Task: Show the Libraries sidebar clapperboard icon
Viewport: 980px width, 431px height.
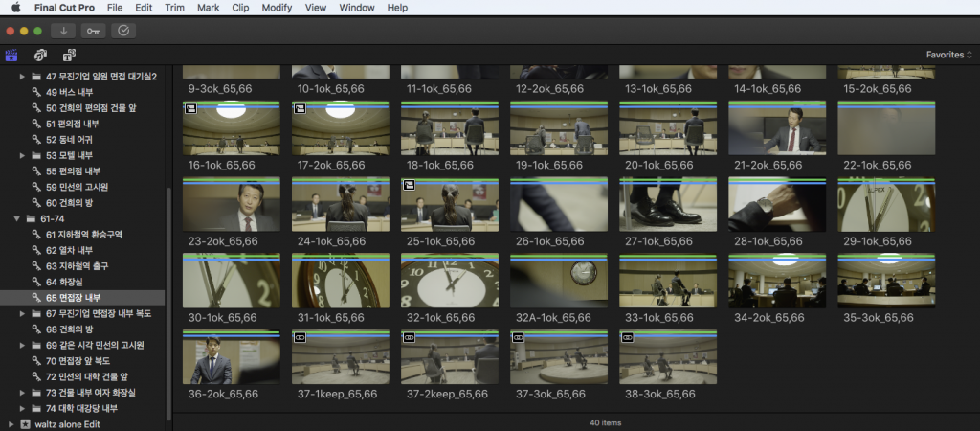Action: coord(12,55)
